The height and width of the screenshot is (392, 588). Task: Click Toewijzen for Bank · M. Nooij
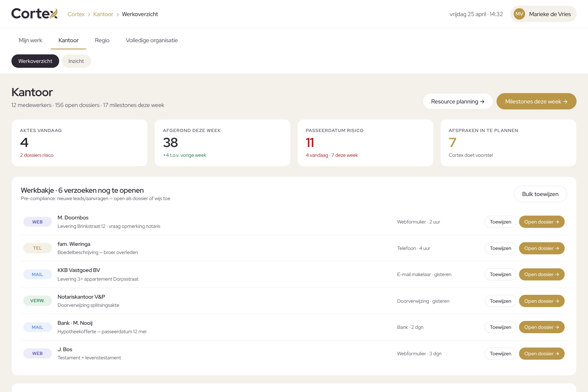point(500,327)
